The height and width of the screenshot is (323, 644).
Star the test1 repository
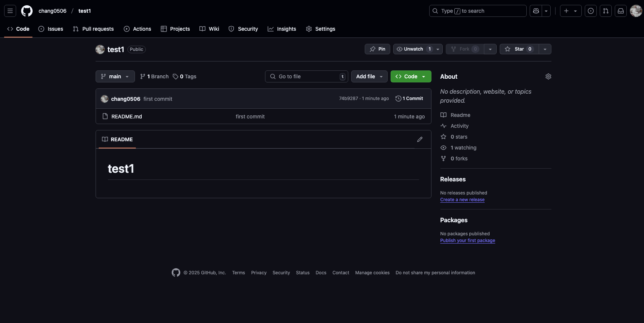coord(519,49)
